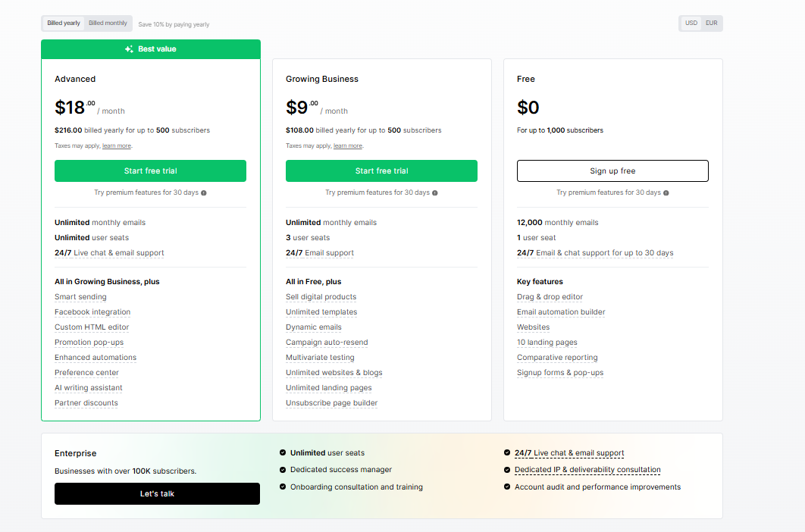This screenshot has height=532, width=805.
Task: Click Campaign auto-resend feature
Action: pos(327,343)
